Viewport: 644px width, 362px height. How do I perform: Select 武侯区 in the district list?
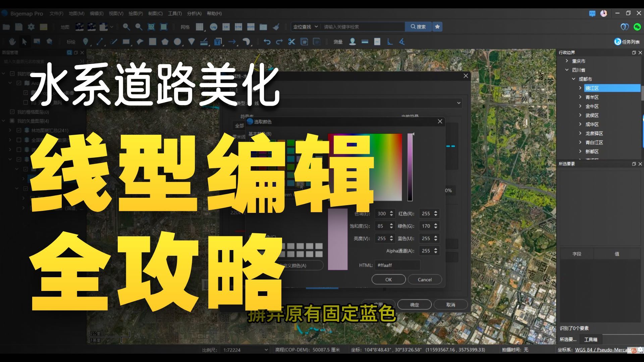point(592,115)
